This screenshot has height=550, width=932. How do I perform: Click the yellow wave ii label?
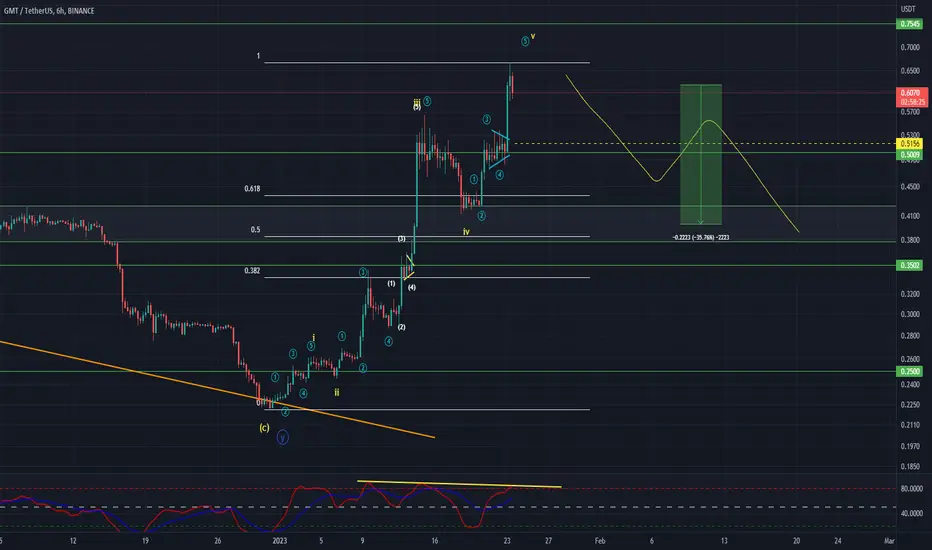pyautogui.click(x=336, y=392)
